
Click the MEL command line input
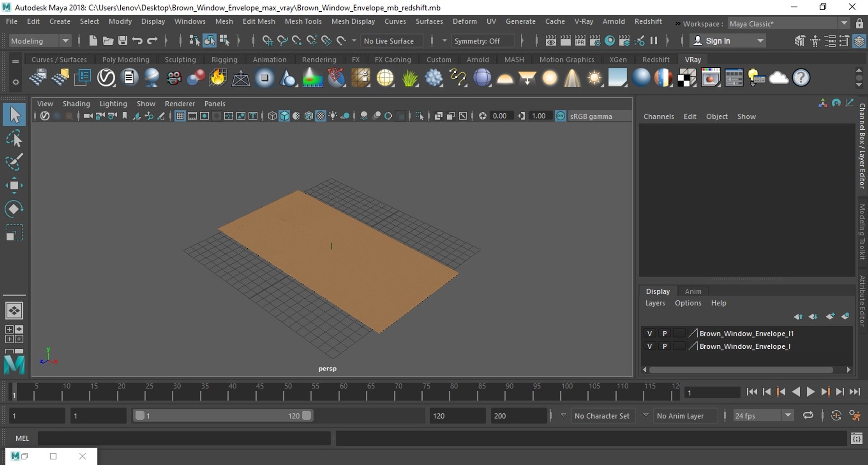[x=184, y=438]
